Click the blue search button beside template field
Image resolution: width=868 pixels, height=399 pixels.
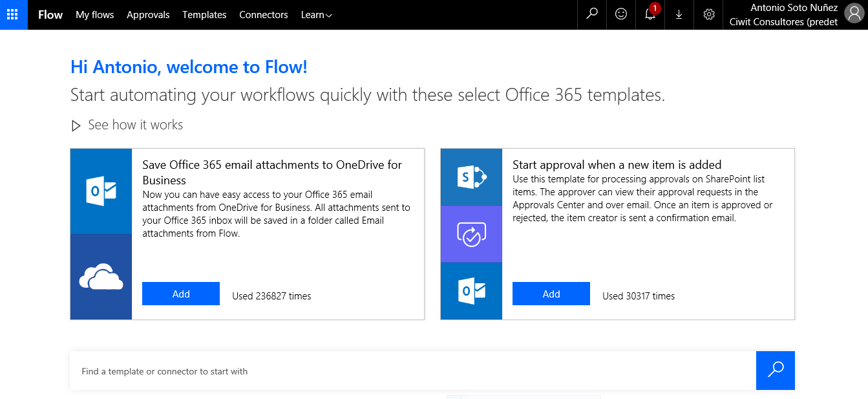click(775, 371)
